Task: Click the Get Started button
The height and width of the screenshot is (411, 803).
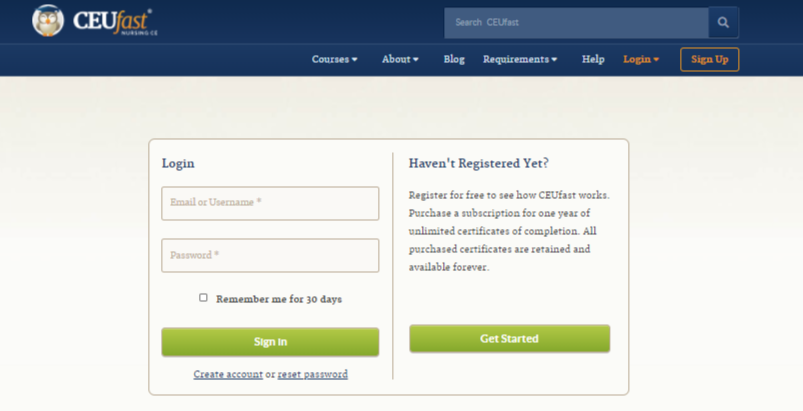Action: [510, 338]
